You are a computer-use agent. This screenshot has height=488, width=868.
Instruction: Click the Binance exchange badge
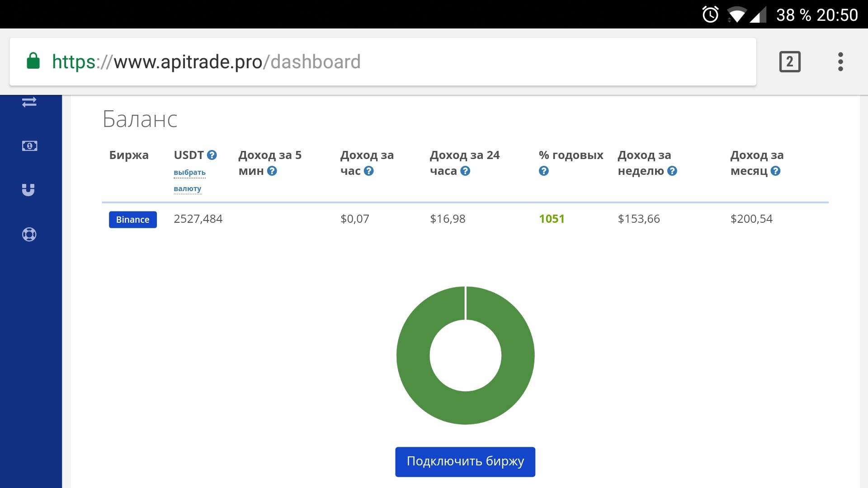[x=132, y=220]
